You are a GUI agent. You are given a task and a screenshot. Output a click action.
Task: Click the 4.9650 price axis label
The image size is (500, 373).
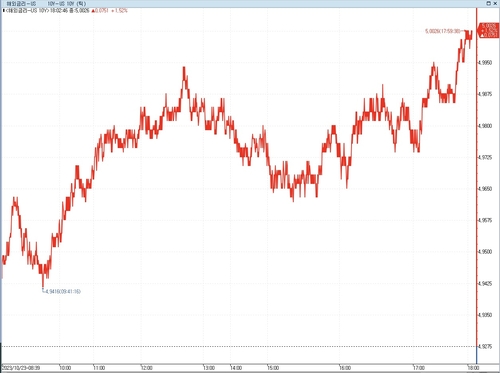click(x=485, y=189)
